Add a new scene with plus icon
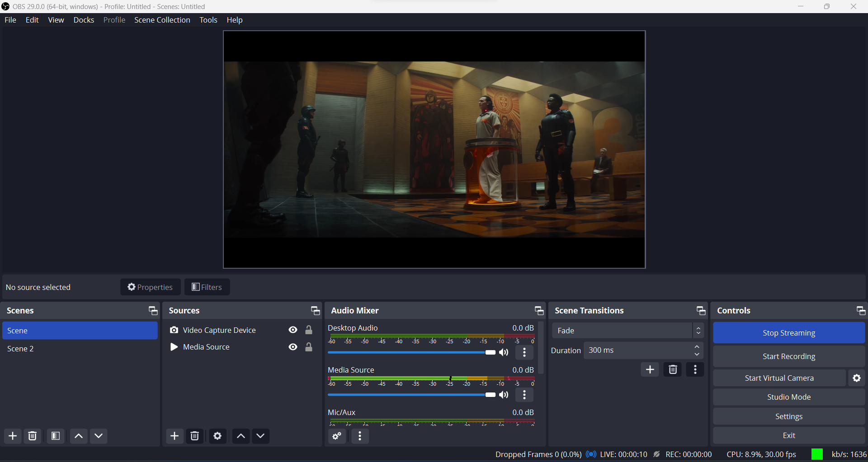This screenshot has height=462, width=868. [13, 436]
